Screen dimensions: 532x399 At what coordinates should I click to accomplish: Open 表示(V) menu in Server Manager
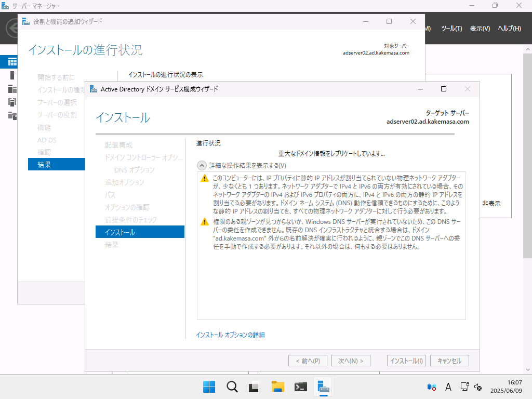pos(480,29)
